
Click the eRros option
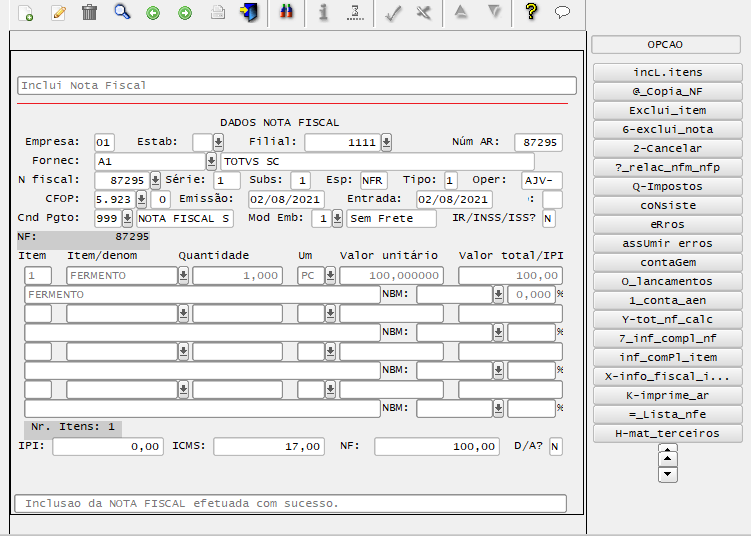(668, 224)
